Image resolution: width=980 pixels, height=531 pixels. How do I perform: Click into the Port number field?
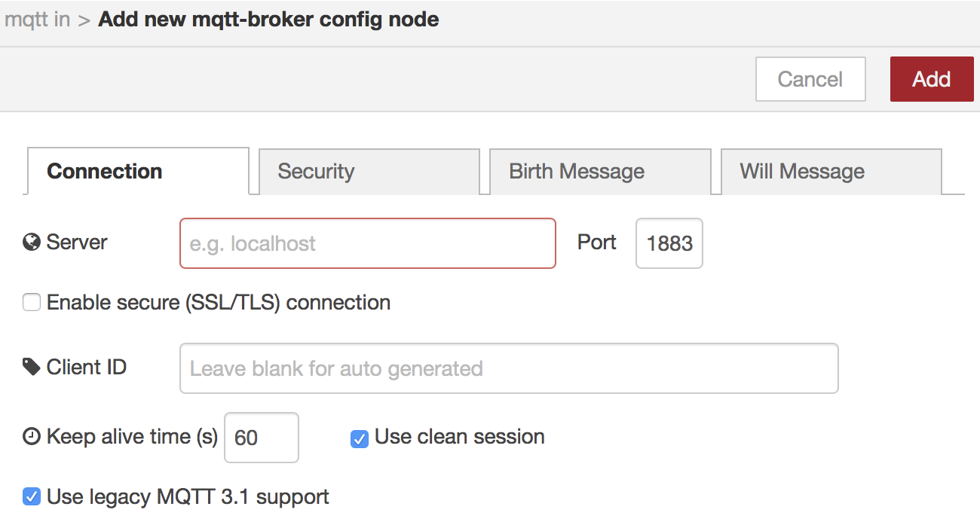pyautogui.click(x=669, y=243)
